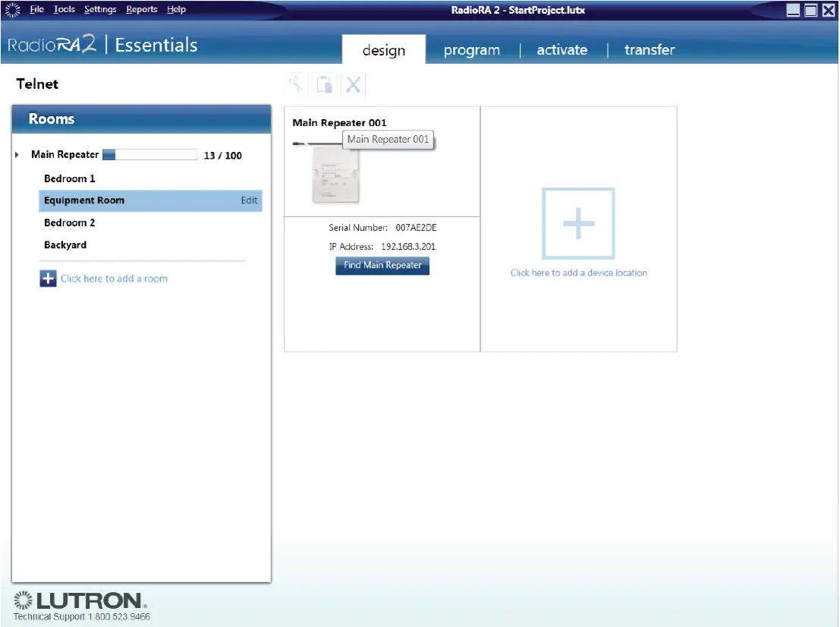The height and width of the screenshot is (627, 840).
Task: Click the Find Main Repeater button
Action: pyautogui.click(x=382, y=265)
